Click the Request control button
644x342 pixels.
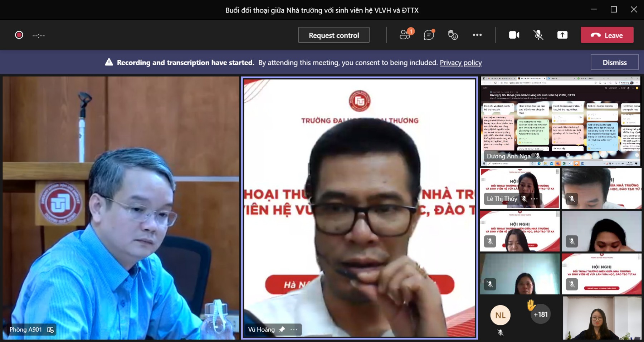(x=333, y=35)
